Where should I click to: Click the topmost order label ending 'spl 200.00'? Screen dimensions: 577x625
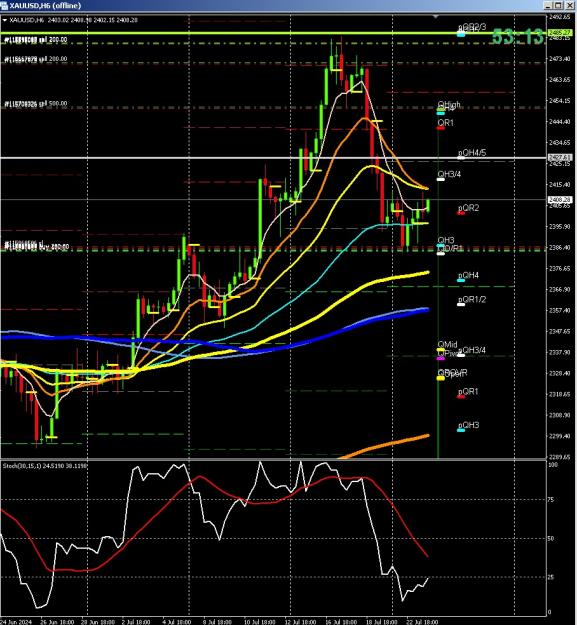[x=36, y=40]
